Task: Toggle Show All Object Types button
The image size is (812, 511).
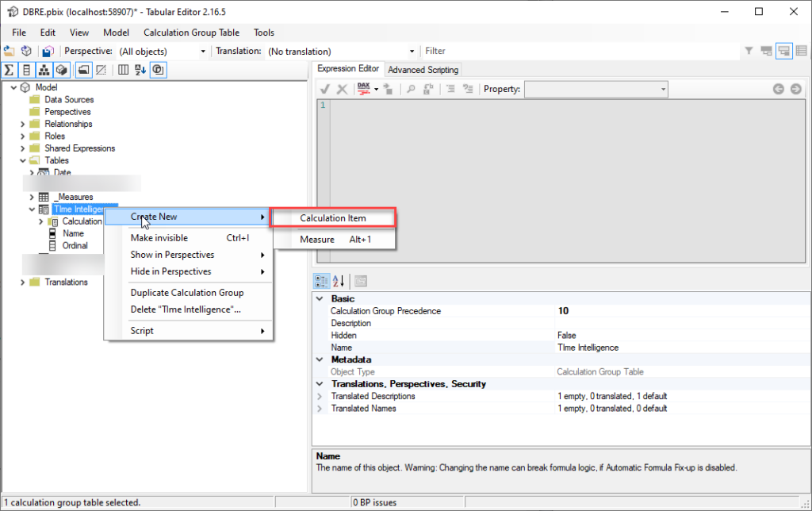Action: click(158, 70)
